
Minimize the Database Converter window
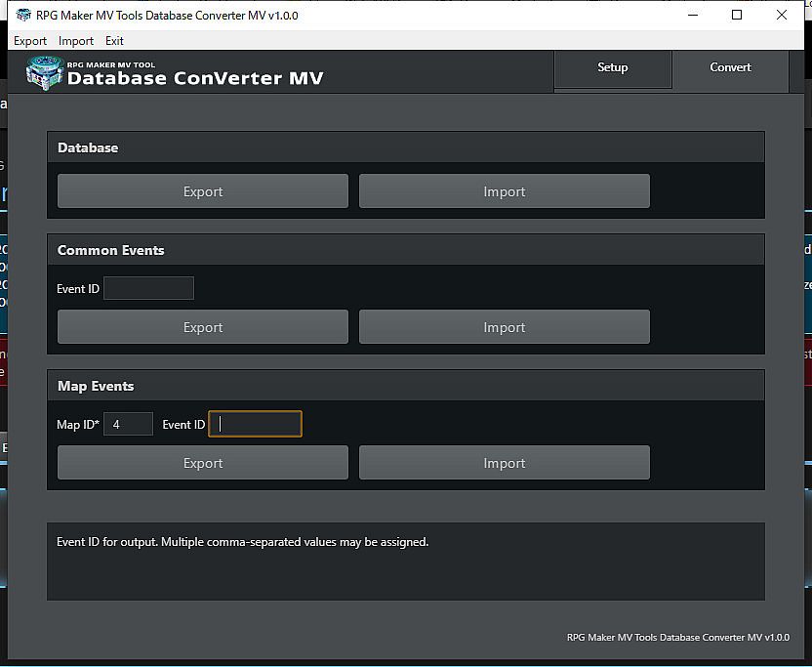692,15
